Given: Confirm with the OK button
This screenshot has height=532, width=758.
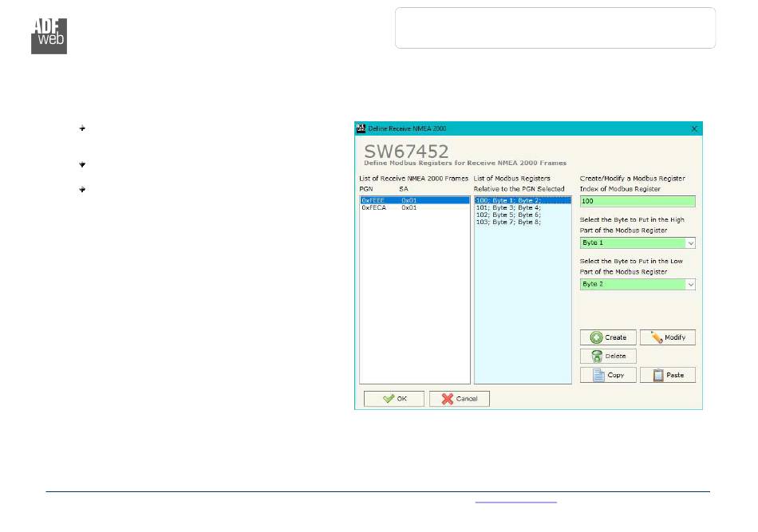Looking at the screenshot, I should [x=394, y=399].
